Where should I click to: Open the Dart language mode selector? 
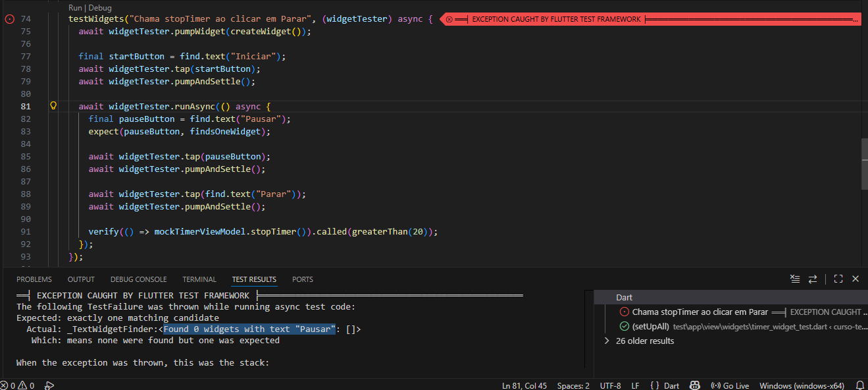coord(665,385)
